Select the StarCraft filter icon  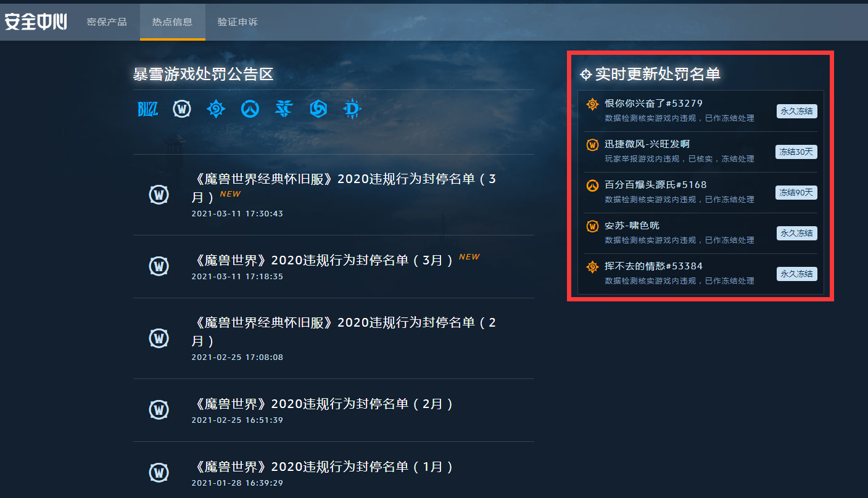(284, 109)
